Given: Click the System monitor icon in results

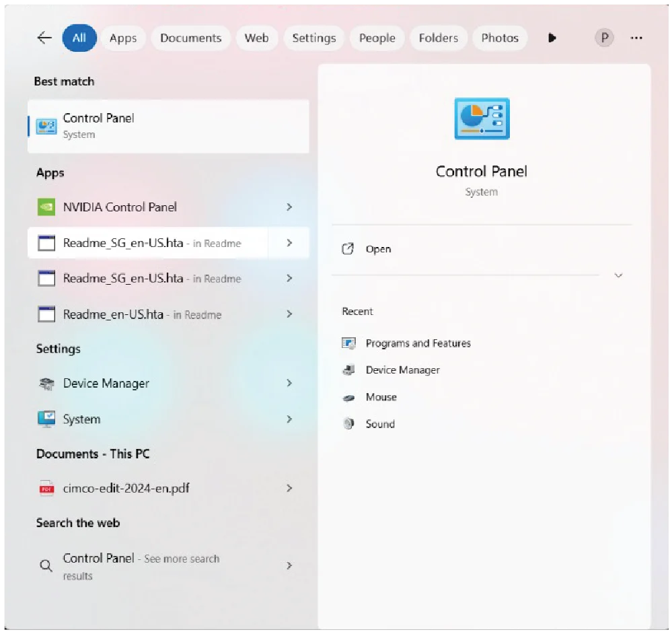Looking at the screenshot, I should pyautogui.click(x=46, y=419).
